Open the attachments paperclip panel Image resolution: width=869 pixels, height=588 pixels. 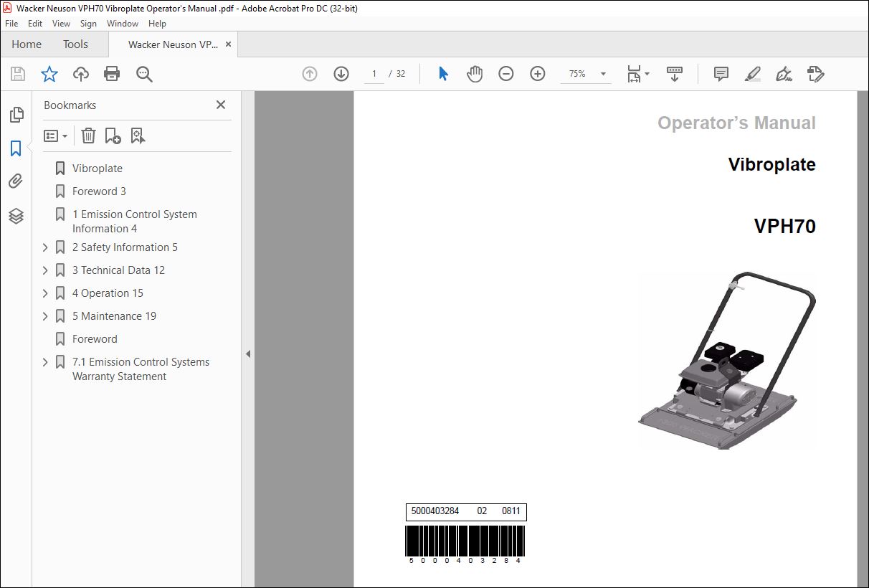pos(16,182)
